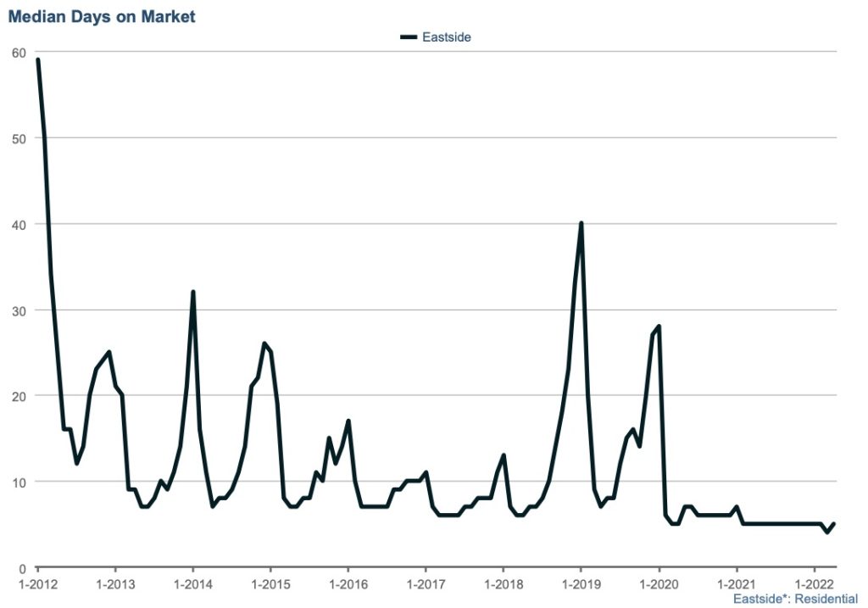Click the 1-2012 x-axis label

point(37,583)
